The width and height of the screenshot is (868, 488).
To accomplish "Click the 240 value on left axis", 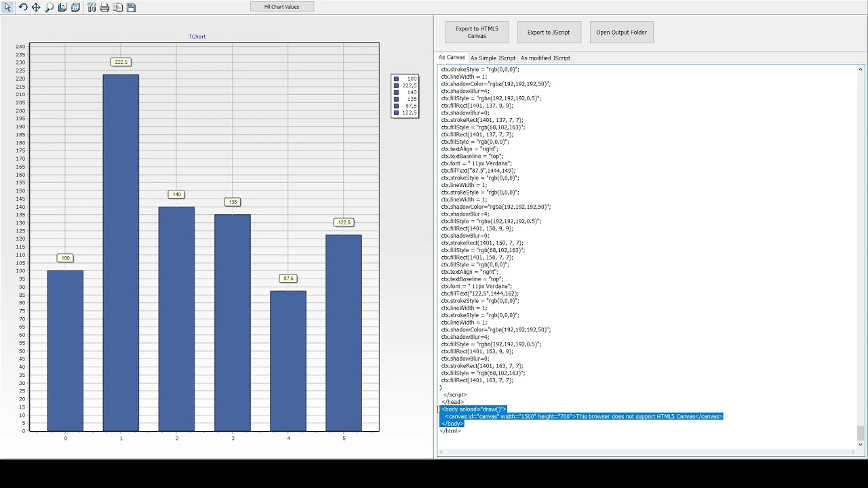I will [20, 47].
